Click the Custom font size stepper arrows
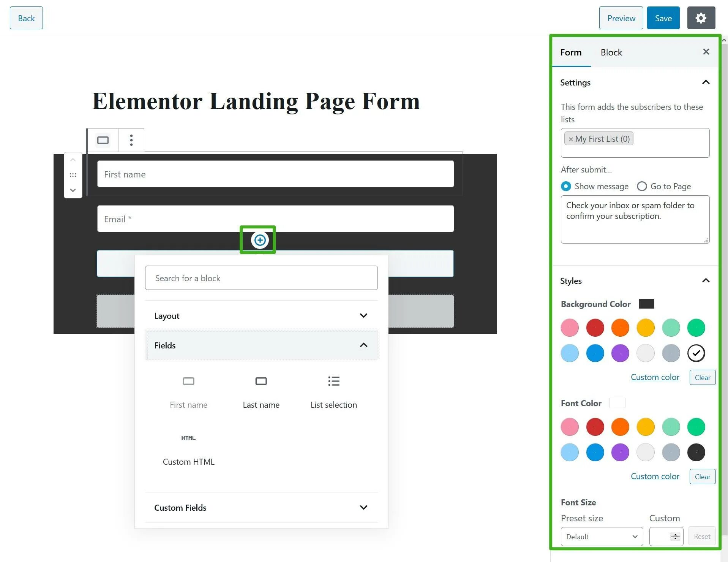 tap(675, 537)
